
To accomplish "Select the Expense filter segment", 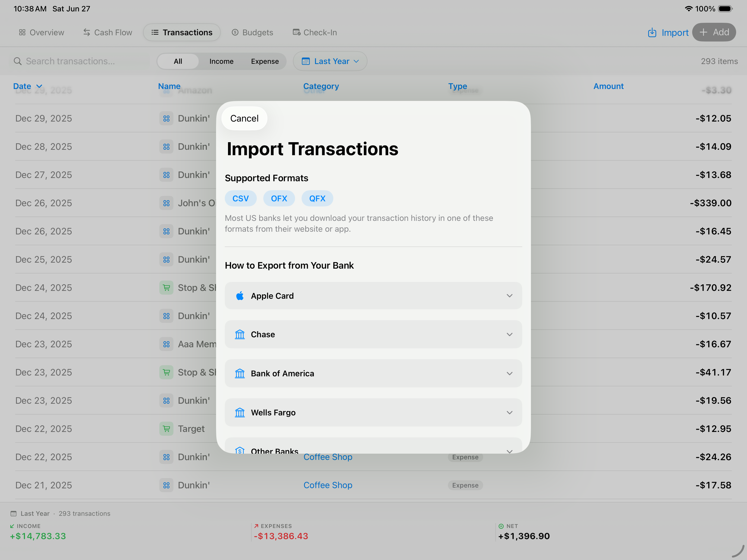I will click(x=265, y=61).
